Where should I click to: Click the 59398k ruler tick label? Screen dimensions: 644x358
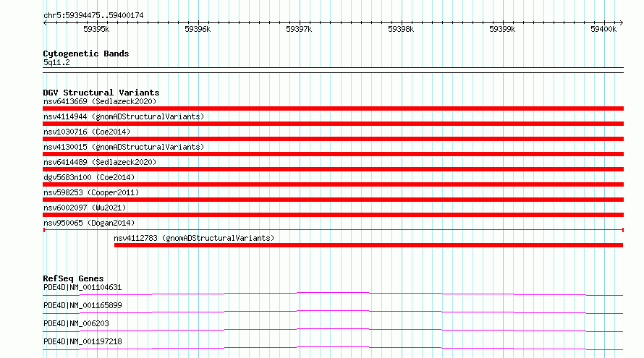click(x=401, y=29)
